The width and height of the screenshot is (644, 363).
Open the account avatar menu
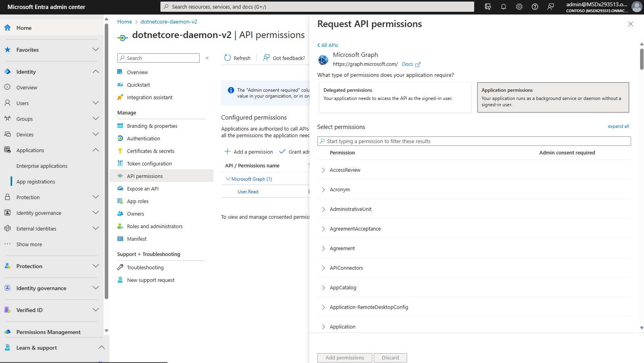point(637,7)
